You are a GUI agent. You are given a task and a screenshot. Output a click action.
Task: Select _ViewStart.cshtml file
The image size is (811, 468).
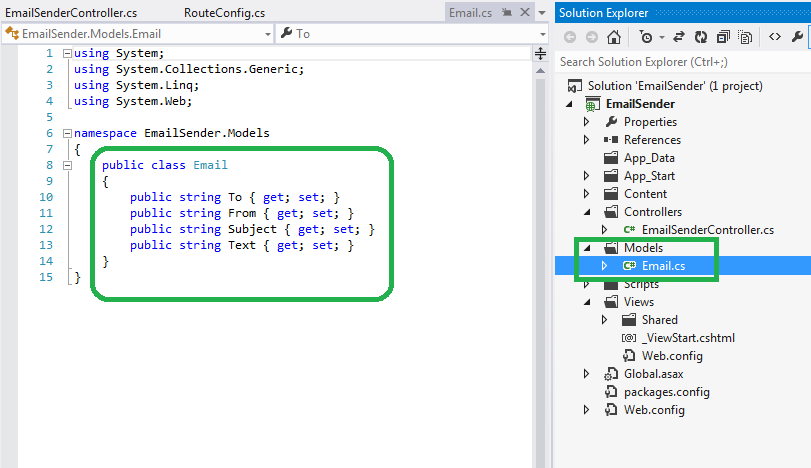pyautogui.click(x=688, y=338)
